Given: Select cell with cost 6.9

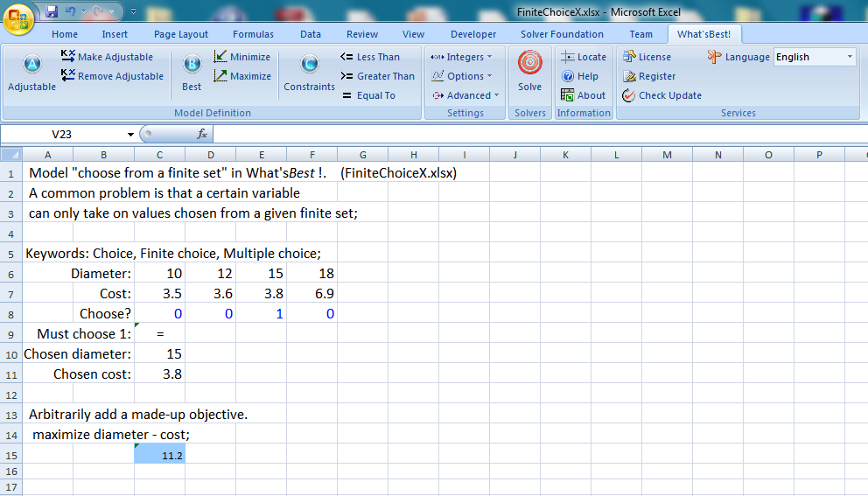Looking at the screenshot, I should [312, 293].
